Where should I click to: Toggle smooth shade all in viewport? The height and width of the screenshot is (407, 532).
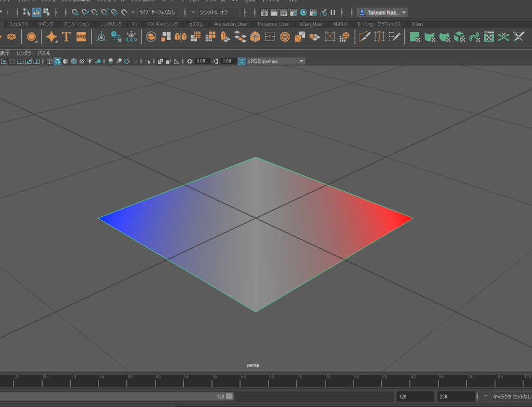pos(58,61)
